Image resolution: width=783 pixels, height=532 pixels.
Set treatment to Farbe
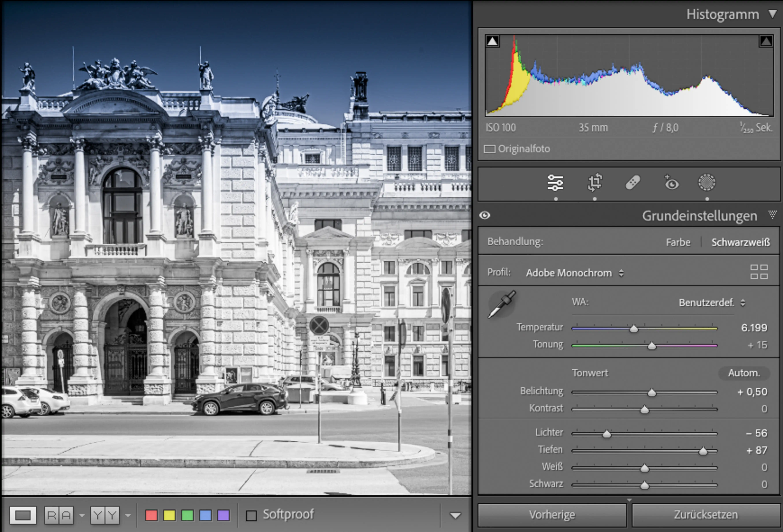click(x=678, y=242)
